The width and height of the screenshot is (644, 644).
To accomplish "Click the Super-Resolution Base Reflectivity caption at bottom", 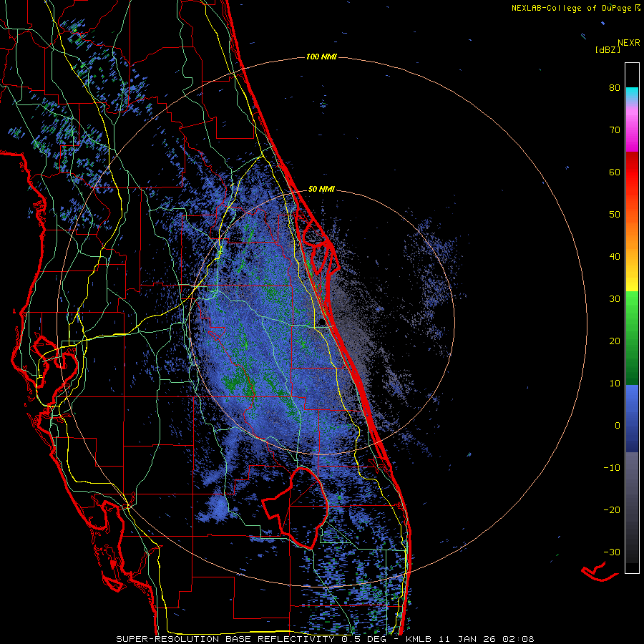I will point(325,639).
